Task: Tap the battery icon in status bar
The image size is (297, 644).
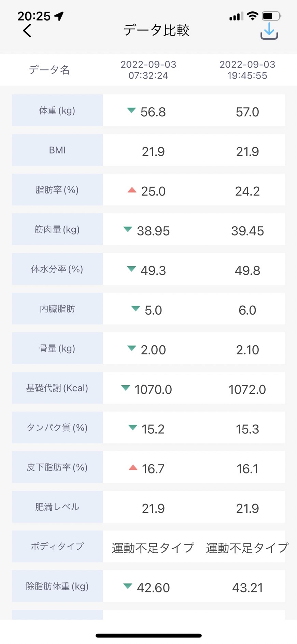Action: 271,16
